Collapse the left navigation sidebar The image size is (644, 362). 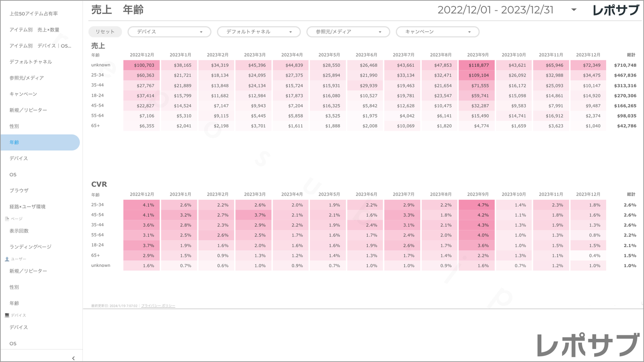[74, 358]
